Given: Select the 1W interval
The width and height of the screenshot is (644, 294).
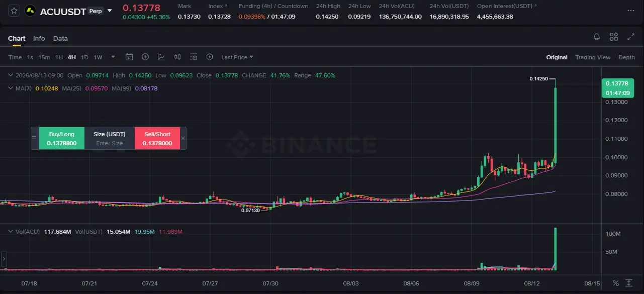Looking at the screenshot, I should 98,57.
